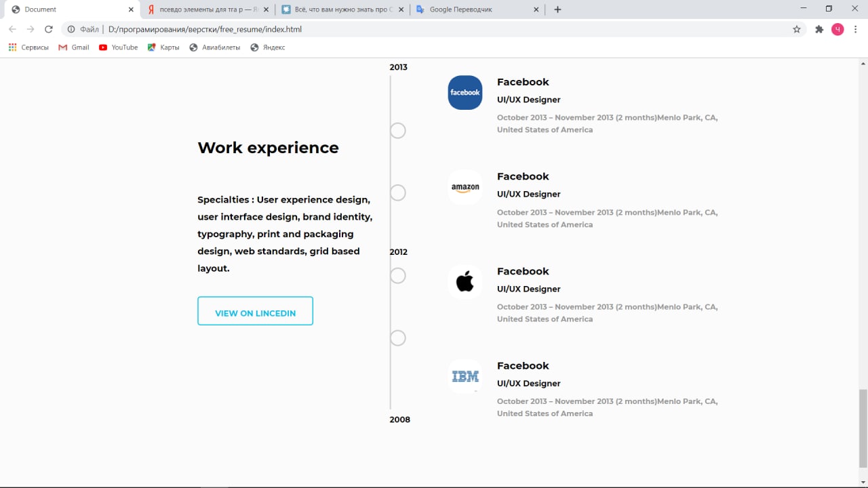Bookmark this page with the star icon
868x488 pixels.
pyautogui.click(x=797, y=29)
